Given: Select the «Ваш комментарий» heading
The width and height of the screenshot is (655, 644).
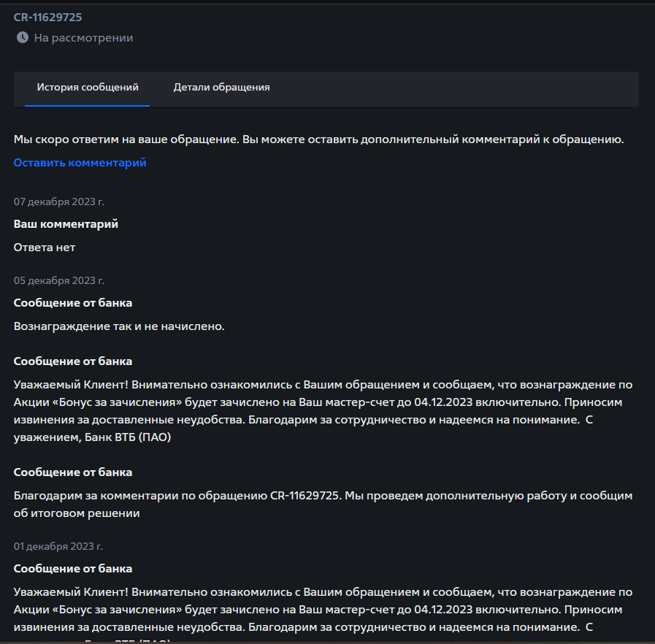Looking at the screenshot, I should 66,224.
